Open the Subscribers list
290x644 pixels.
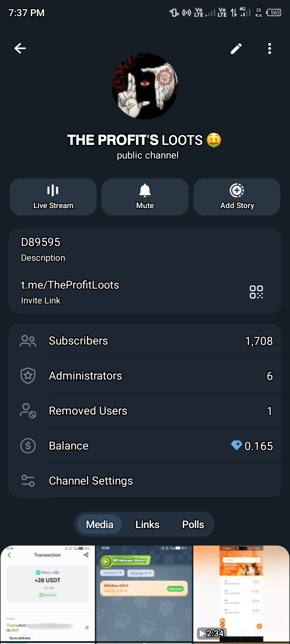click(x=145, y=341)
